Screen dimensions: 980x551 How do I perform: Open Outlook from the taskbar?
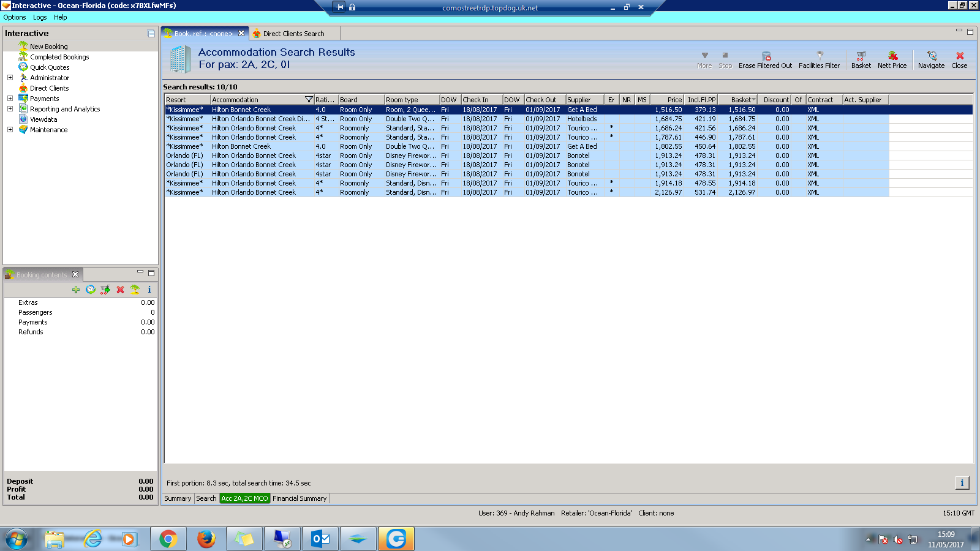[320, 539]
